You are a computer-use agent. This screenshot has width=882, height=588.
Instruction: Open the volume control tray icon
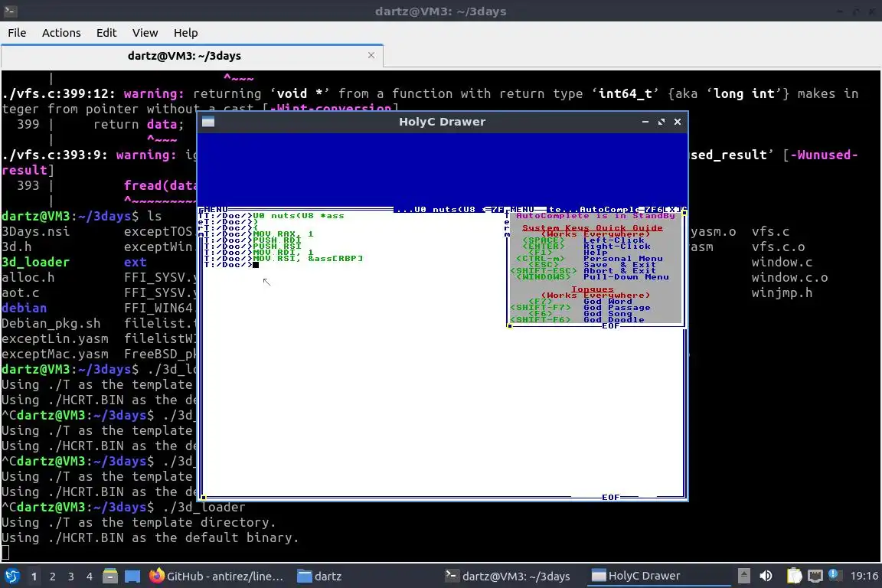click(766, 577)
